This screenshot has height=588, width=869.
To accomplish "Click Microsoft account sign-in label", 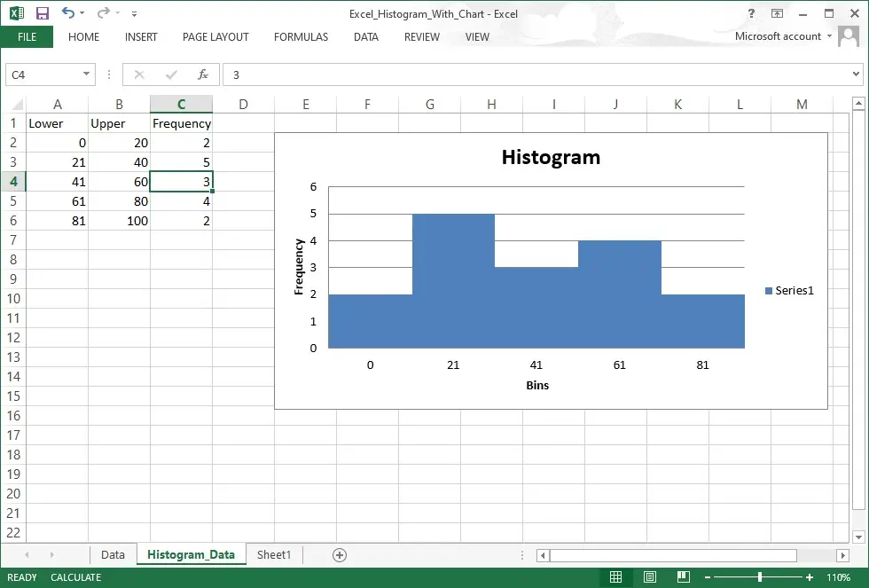I will tap(778, 36).
